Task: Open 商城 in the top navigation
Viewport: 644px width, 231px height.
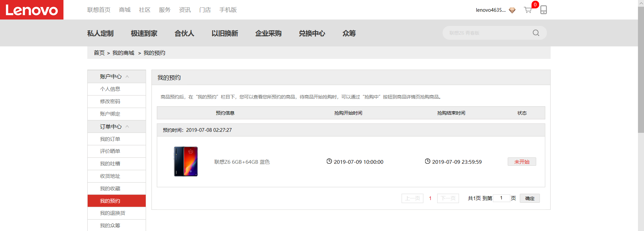Action: tap(125, 10)
